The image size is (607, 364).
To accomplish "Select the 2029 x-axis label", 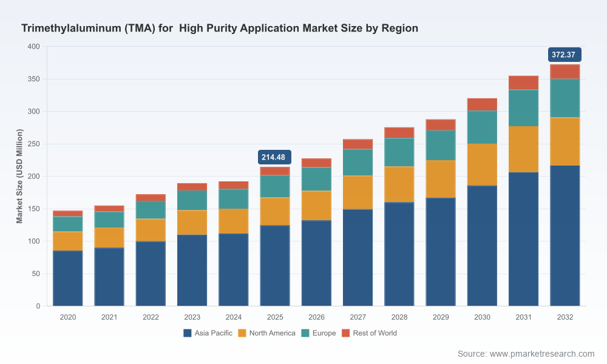I will click(x=441, y=317).
